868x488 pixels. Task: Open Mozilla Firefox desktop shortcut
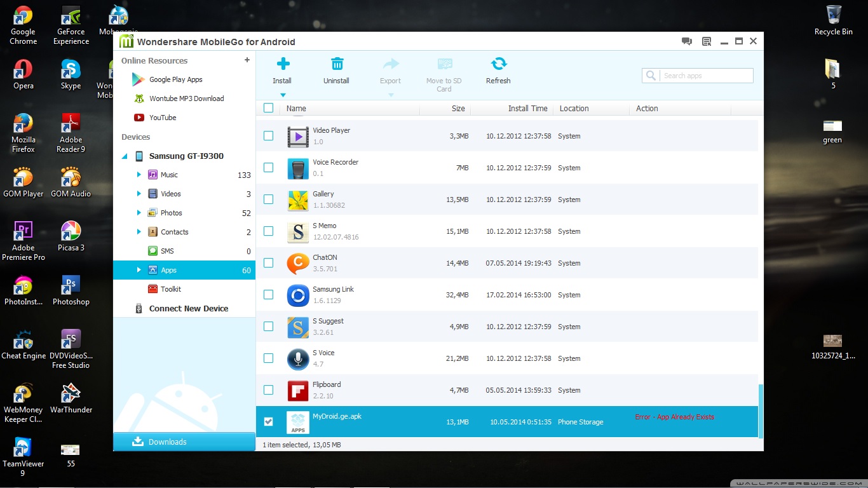pyautogui.click(x=23, y=133)
